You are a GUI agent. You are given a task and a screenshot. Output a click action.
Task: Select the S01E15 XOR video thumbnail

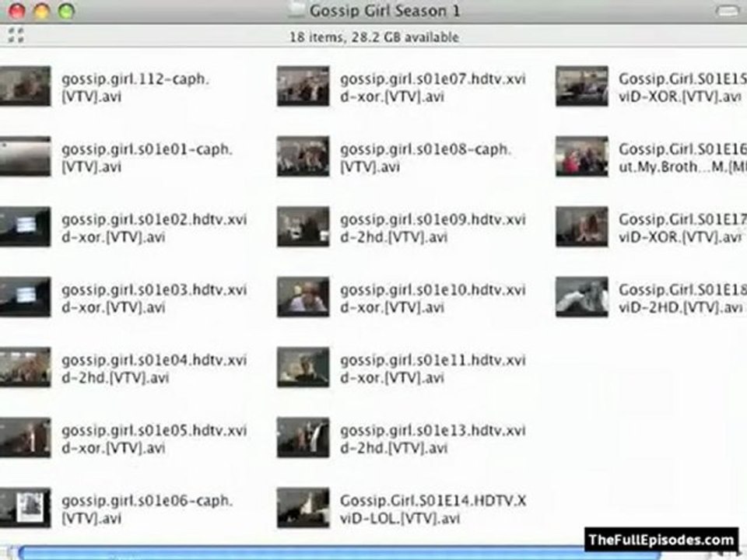[582, 86]
